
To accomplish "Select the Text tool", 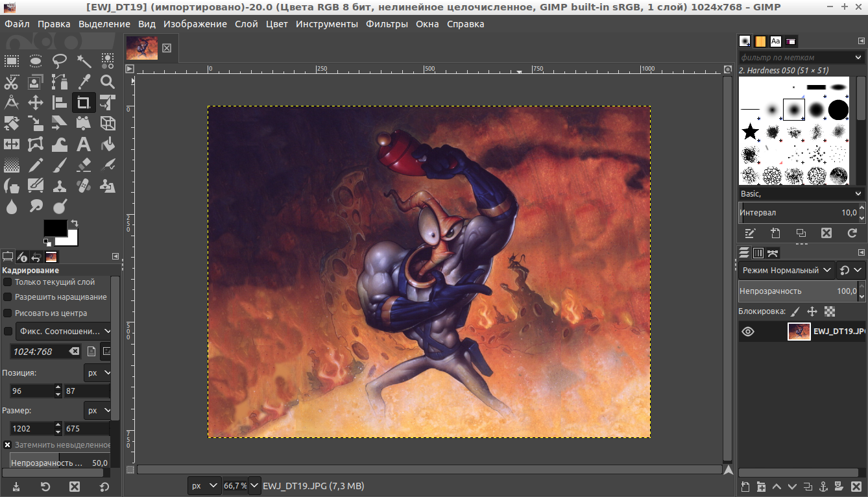I will [x=84, y=144].
